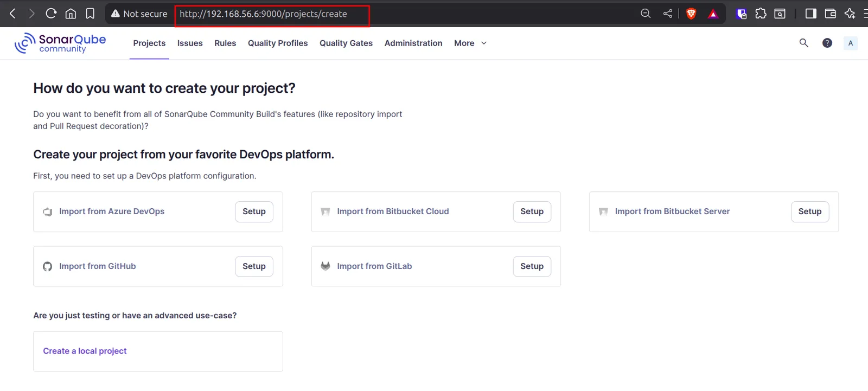Click Setup for GitHub import

254,266
